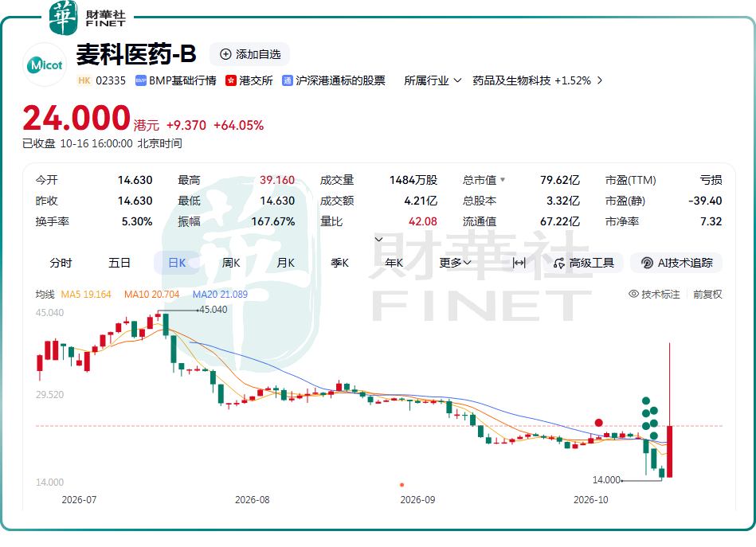Click MA5 19.164 indicator label
The width and height of the screenshot is (756, 547).
86,294
